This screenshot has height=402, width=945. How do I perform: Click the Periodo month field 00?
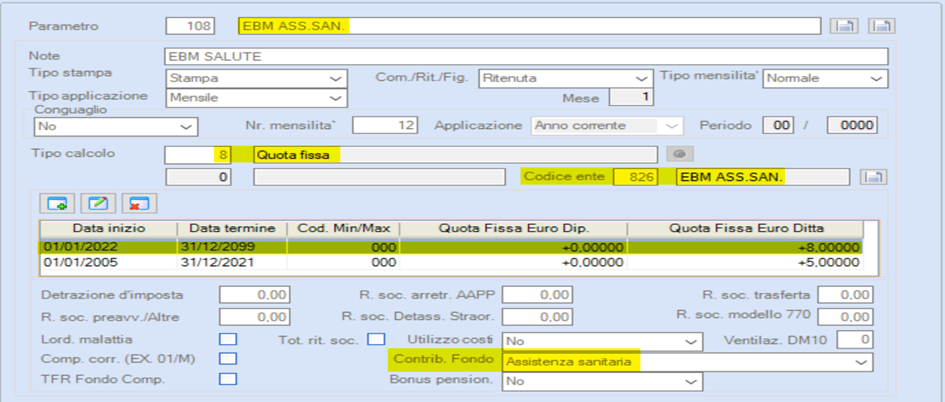pyautogui.click(x=779, y=126)
